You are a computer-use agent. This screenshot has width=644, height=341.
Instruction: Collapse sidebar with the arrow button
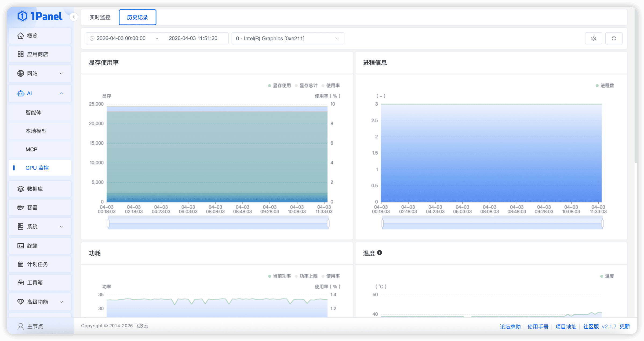(74, 17)
